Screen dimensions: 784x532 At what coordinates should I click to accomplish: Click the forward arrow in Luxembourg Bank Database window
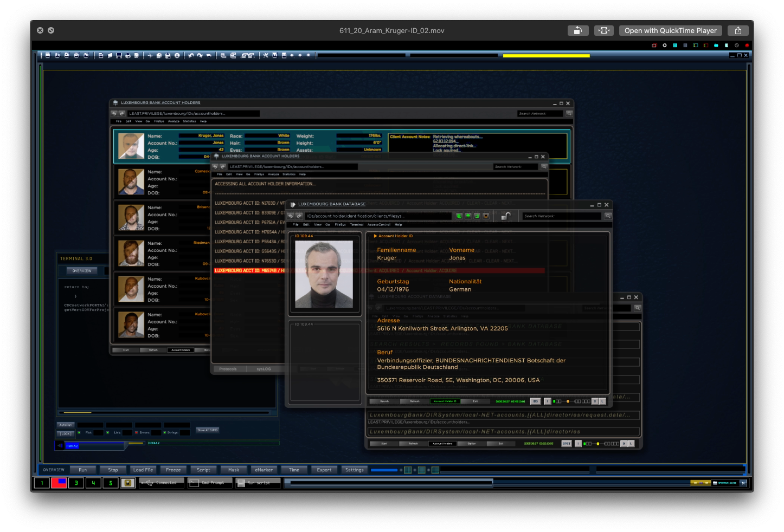point(299,216)
